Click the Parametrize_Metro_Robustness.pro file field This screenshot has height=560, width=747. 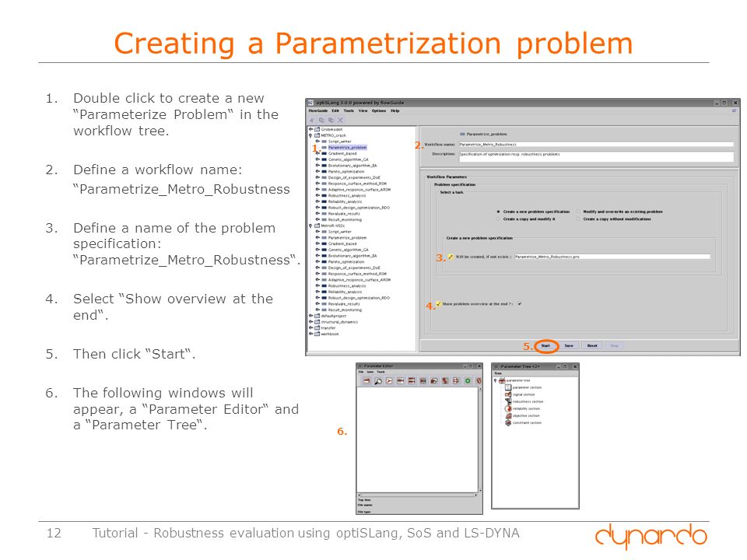(612, 257)
